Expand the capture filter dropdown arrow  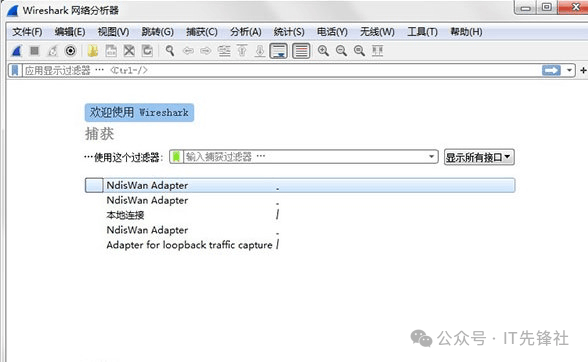point(432,156)
